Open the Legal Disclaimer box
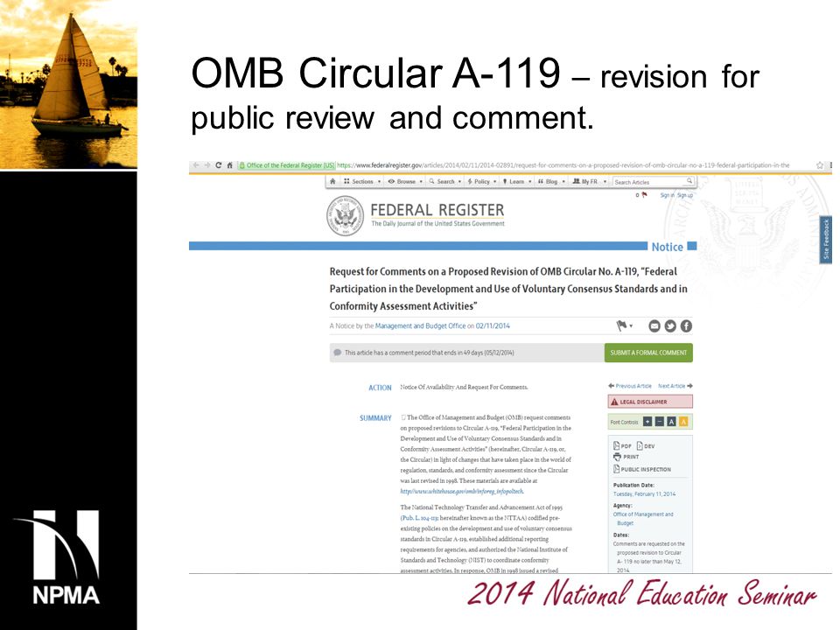This screenshot has height=630, width=840. tap(650, 402)
